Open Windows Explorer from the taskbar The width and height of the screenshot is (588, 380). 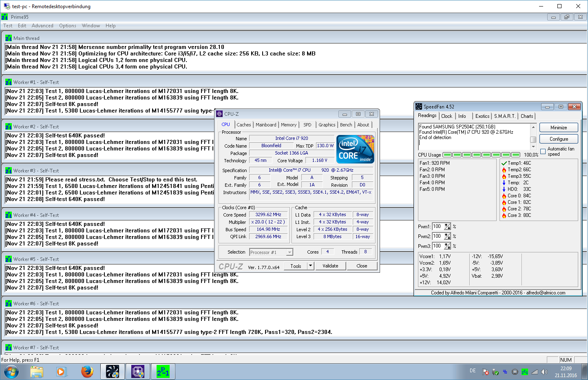[37, 372]
